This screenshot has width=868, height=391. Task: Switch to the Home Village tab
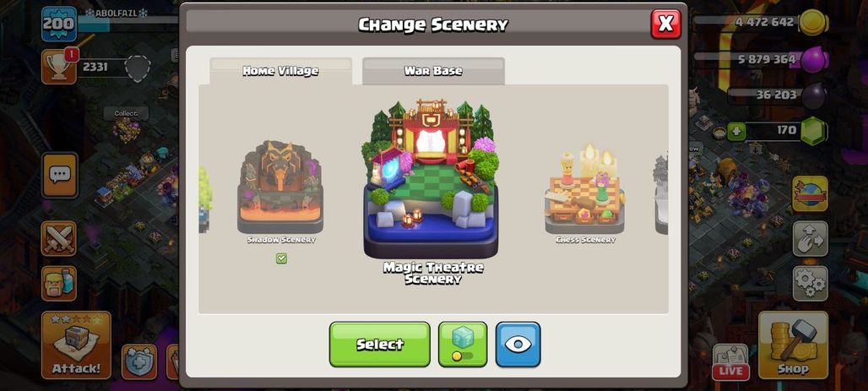click(280, 71)
